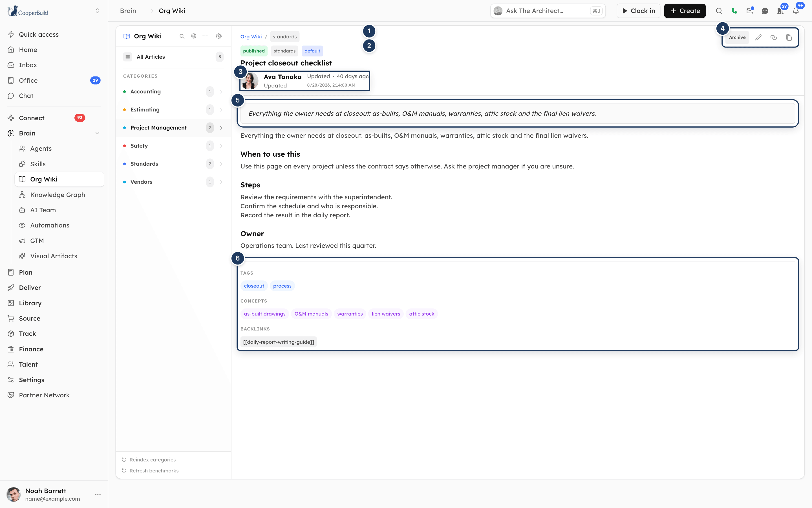The height and width of the screenshot is (508, 812).
Task: Click the closeout tag
Action: click(254, 286)
